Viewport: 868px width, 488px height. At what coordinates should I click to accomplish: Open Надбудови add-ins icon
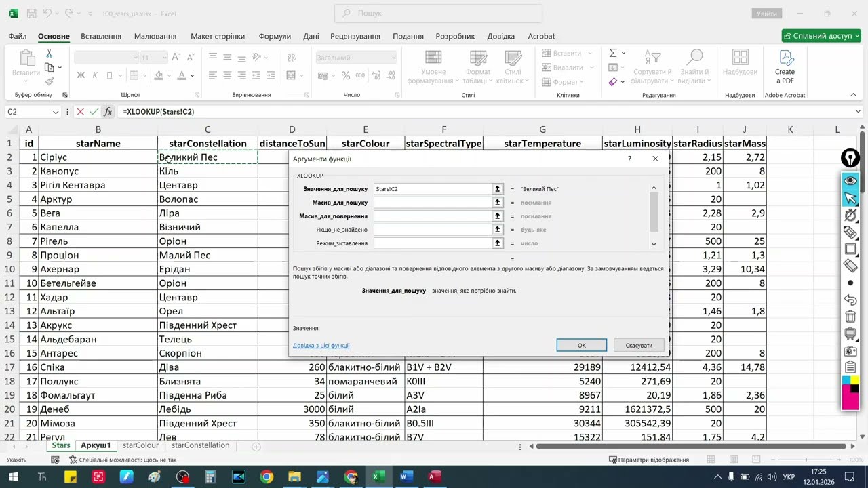[x=740, y=63]
